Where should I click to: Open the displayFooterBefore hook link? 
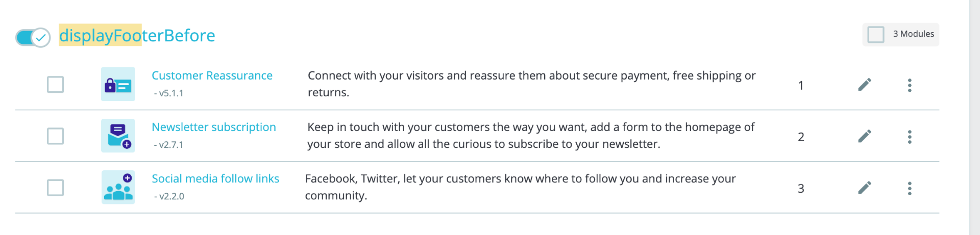(137, 35)
